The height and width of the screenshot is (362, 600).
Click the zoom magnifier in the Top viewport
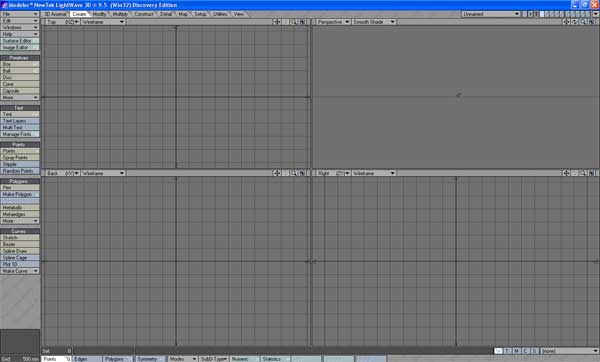tap(293, 22)
